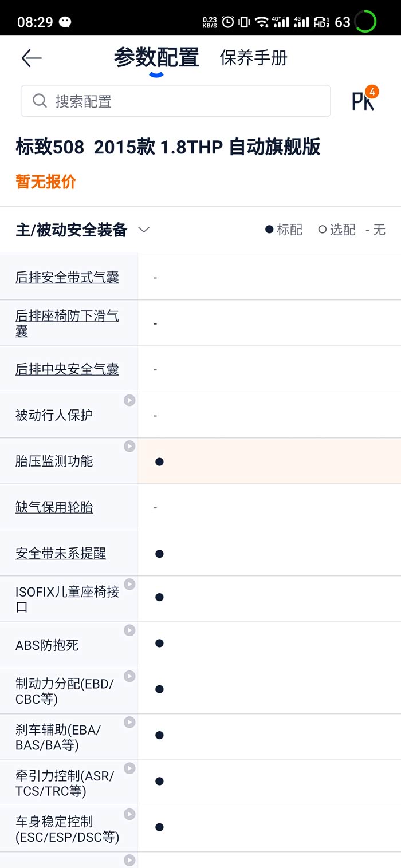Image resolution: width=401 pixels, height=868 pixels.
Task: Open the PK comparison icon
Action: (364, 100)
